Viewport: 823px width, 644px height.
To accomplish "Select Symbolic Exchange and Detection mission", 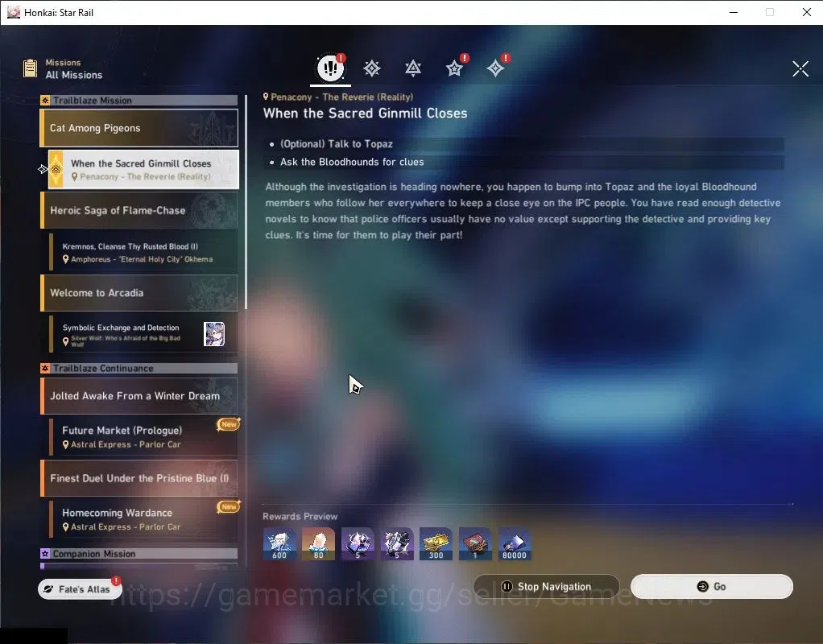I will (x=143, y=334).
